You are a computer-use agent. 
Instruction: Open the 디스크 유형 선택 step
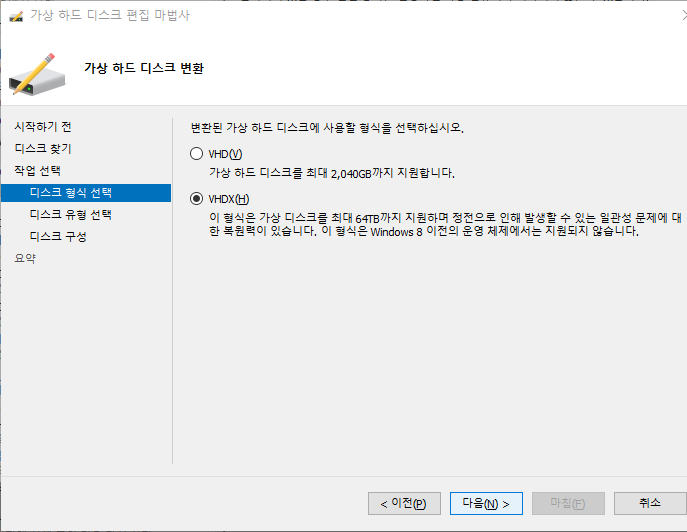pos(71,215)
